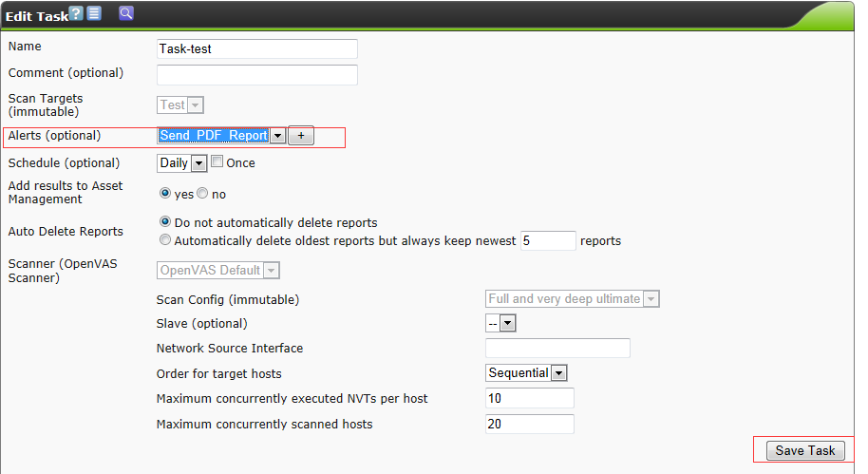Image resolution: width=868 pixels, height=474 pixels.
Task: Open the Slave dropdown
Action: pyautogui.click(x=507, y=324)
